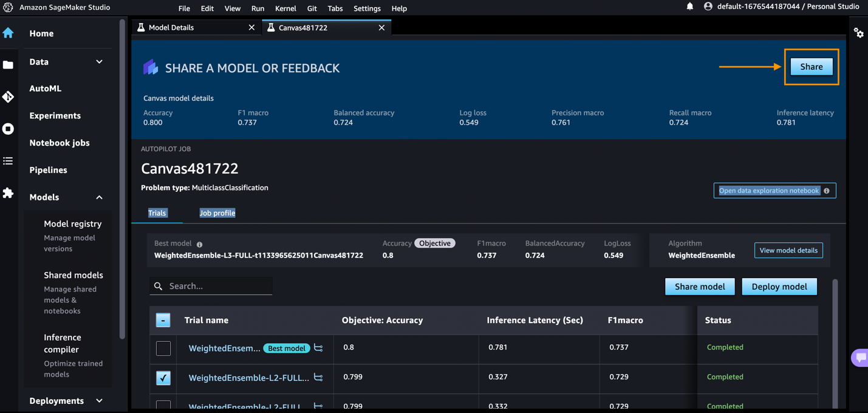Viewport: 868px width, 413px height.
Task: Sort by Objective: Accuracy column header
Action: coord(382,320)
